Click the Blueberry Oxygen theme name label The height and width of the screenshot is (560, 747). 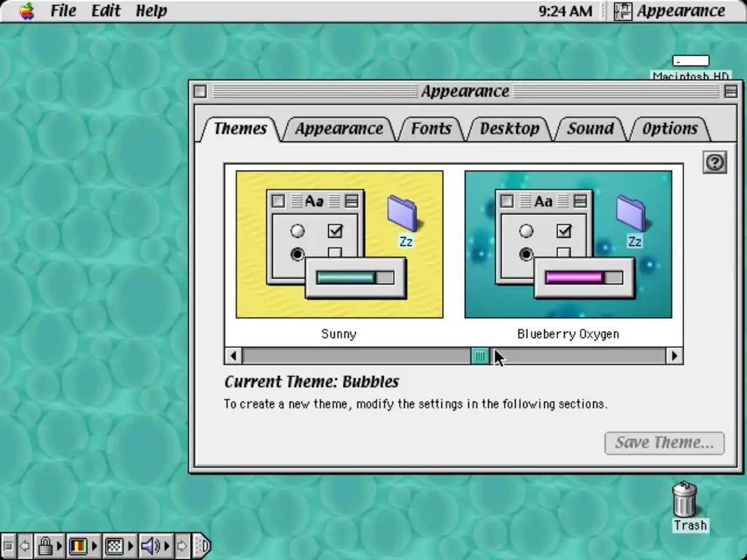(x=568, y=334)
